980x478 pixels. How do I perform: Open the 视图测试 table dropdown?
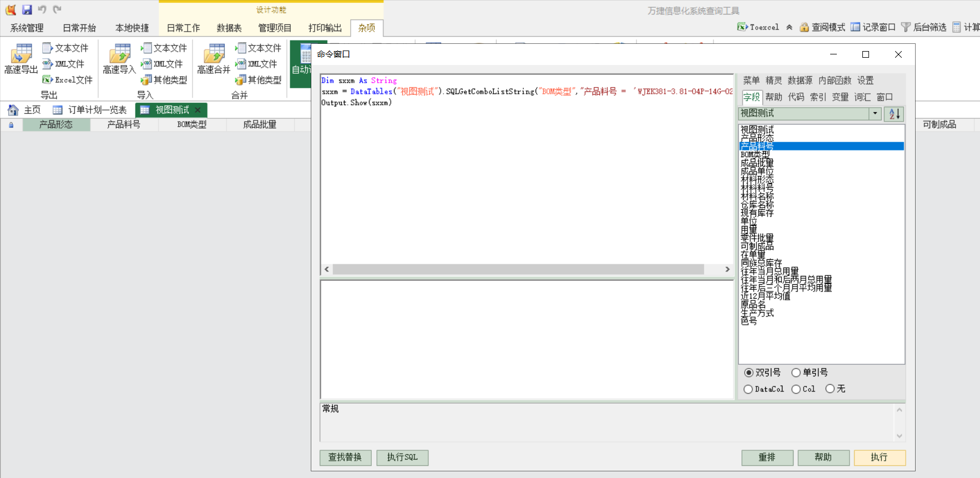tap(875, 113)
